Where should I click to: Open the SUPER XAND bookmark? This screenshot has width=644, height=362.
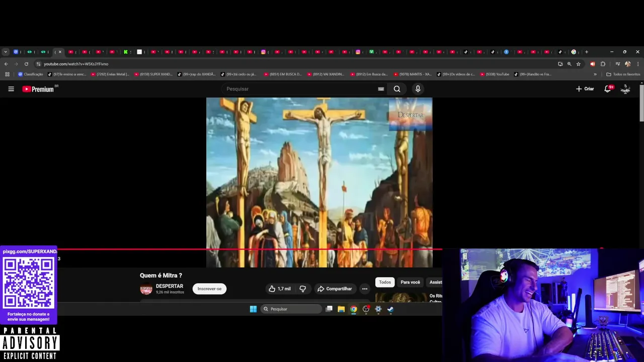pyautogui.click(x=153, y=74)
